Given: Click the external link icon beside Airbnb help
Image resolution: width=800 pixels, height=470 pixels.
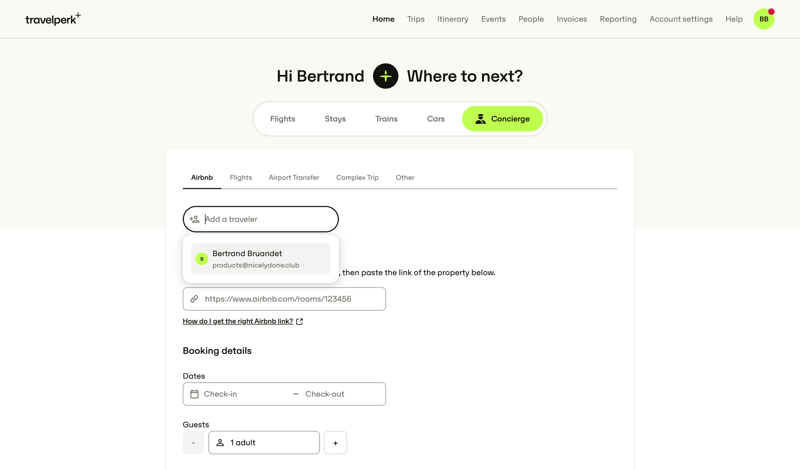Looking at the screenshot, I should pos(299,321).
